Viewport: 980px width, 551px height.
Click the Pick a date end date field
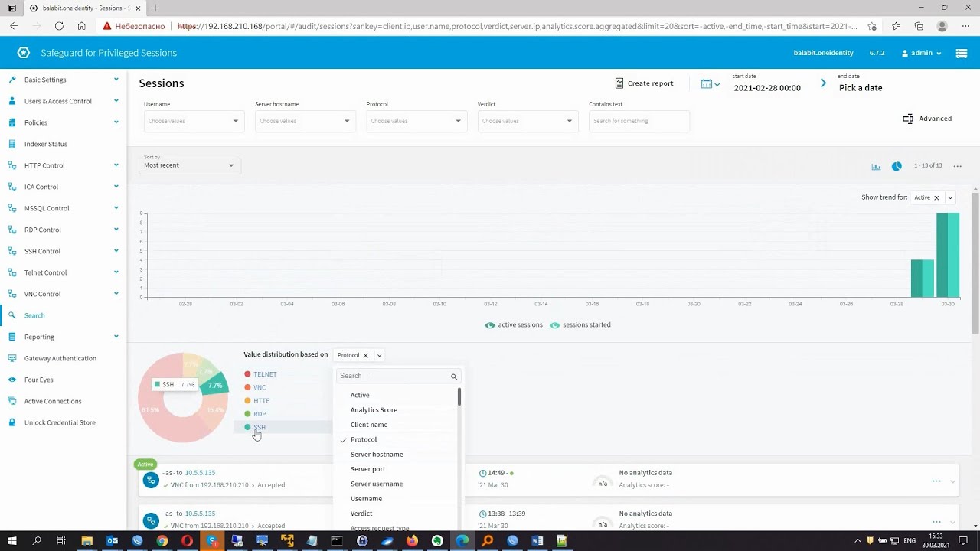861,88
